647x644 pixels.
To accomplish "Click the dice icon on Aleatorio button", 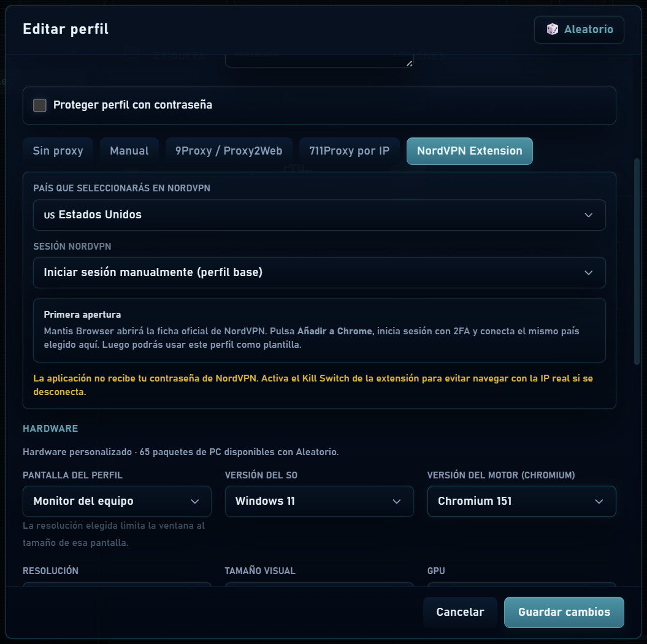I will [552, 29].
